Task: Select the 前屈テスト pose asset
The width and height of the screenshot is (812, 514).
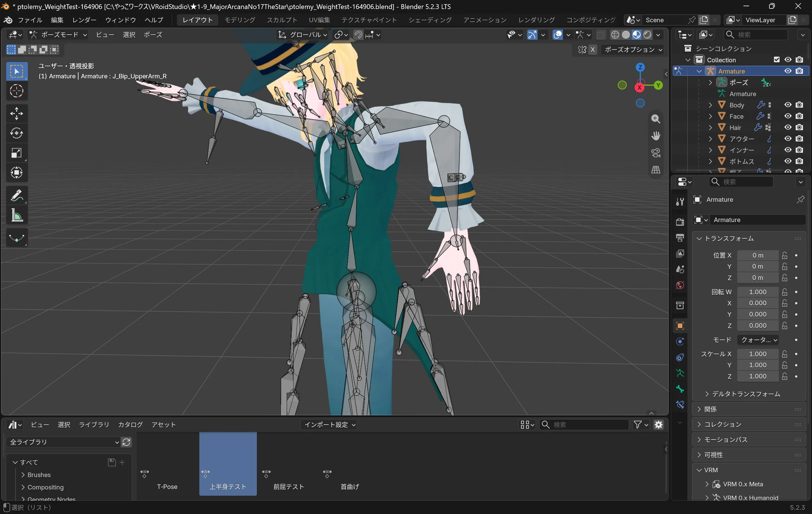Action: tap(289, 464)
